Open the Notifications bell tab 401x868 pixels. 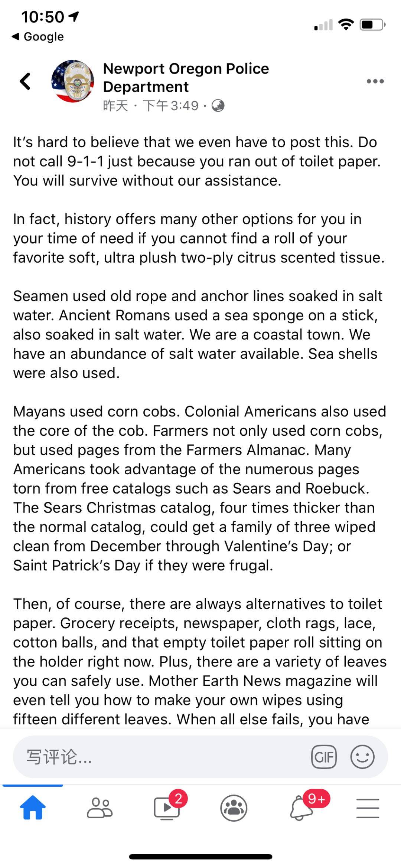click(301, 808)
